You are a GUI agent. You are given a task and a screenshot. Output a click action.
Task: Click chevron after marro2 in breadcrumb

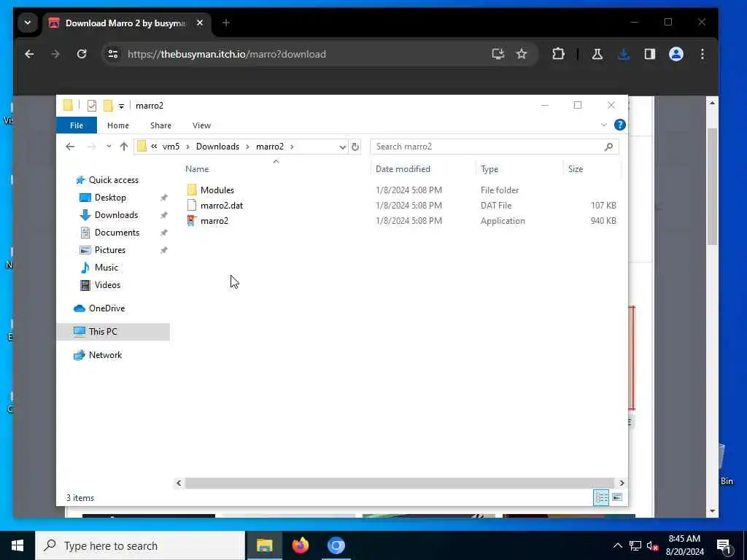292,147
